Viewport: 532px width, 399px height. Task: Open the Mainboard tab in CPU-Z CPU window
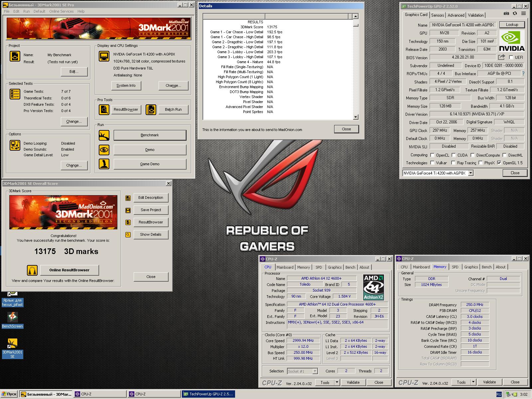285,267
